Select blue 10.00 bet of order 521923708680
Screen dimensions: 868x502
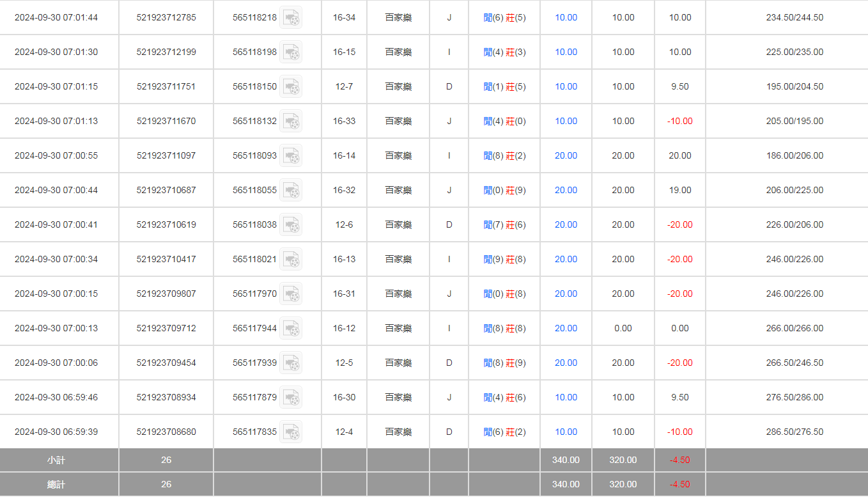[x=566, y=432]
